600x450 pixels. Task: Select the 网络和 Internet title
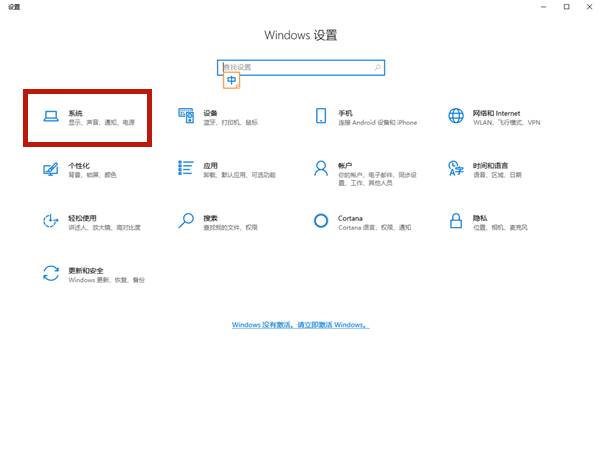point(496,113)
